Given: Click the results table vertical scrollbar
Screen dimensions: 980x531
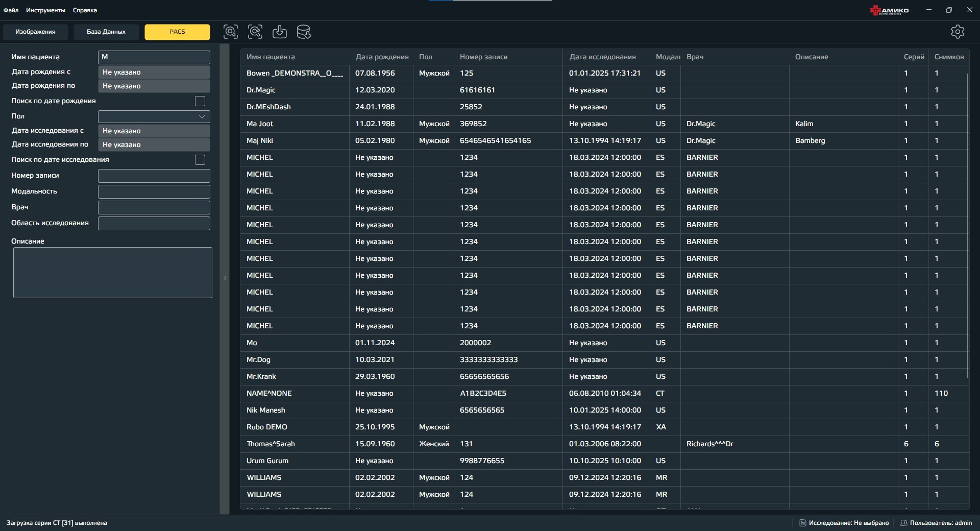Looking at the screenshot, I should pos(968,225).
